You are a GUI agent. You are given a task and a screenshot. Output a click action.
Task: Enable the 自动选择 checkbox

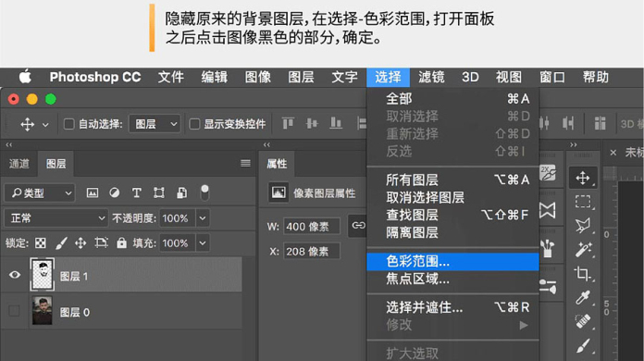click(x=69, y=124)
